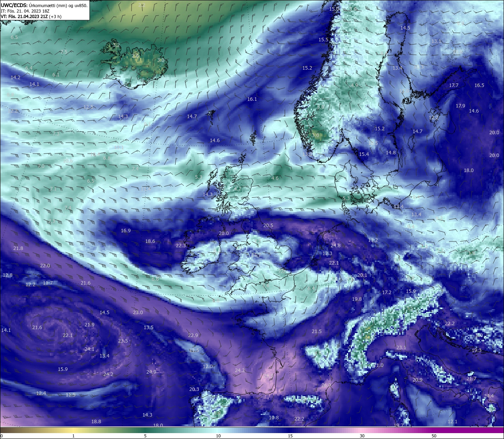This screenshot has height=439, width=504.
Task: Click the 10 tick on the colour scale
Action: (x=218, y=436)
